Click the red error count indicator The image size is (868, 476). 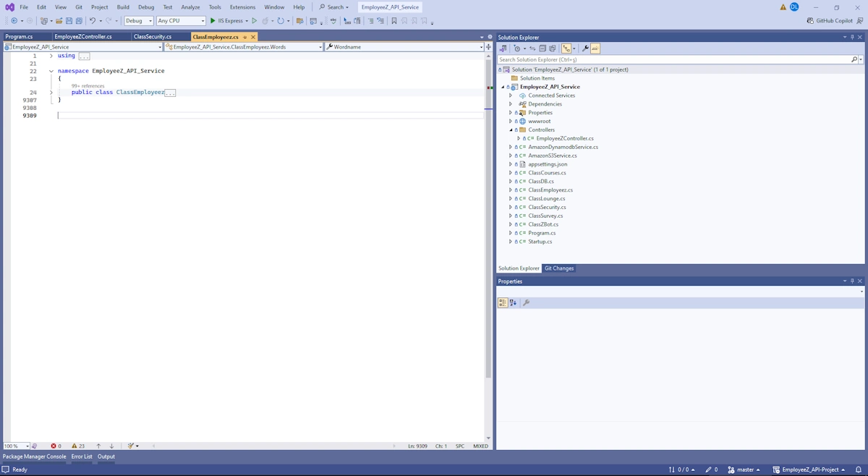pos(56,446)
